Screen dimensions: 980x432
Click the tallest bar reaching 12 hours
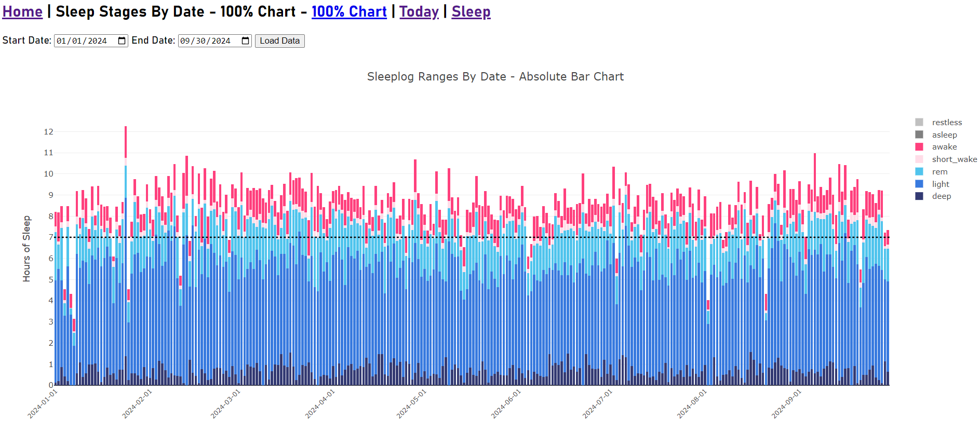point(126,260)
